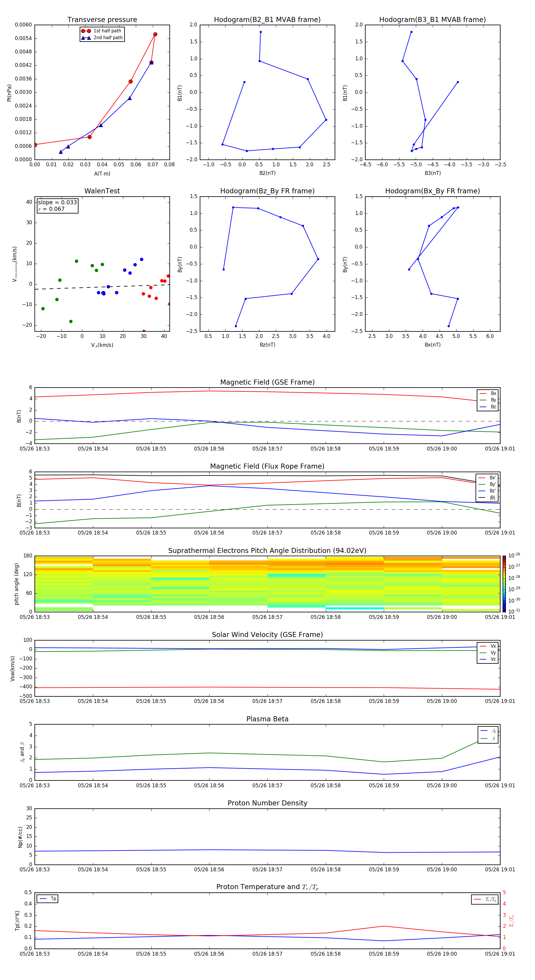The image size is (535, 980).
Task: Select the 'Hodogram(B3_B1 MVAB frame)' title
Action: pyautogui.click(x=432, y=20)
